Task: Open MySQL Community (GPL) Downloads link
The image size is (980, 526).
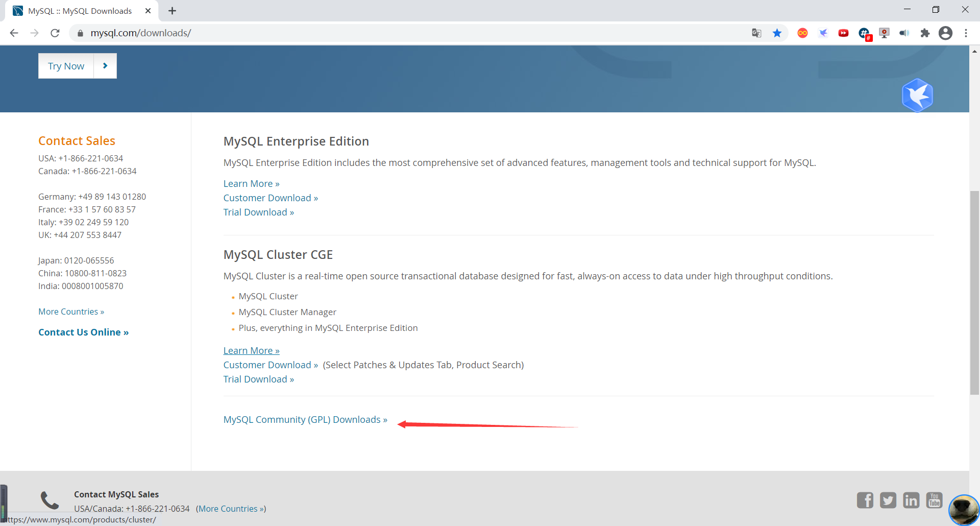Action: coord(305,420)
